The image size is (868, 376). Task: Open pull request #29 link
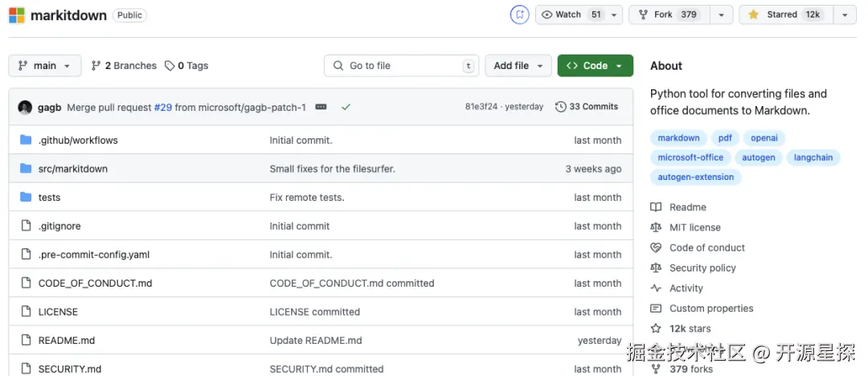click(163, 107)
